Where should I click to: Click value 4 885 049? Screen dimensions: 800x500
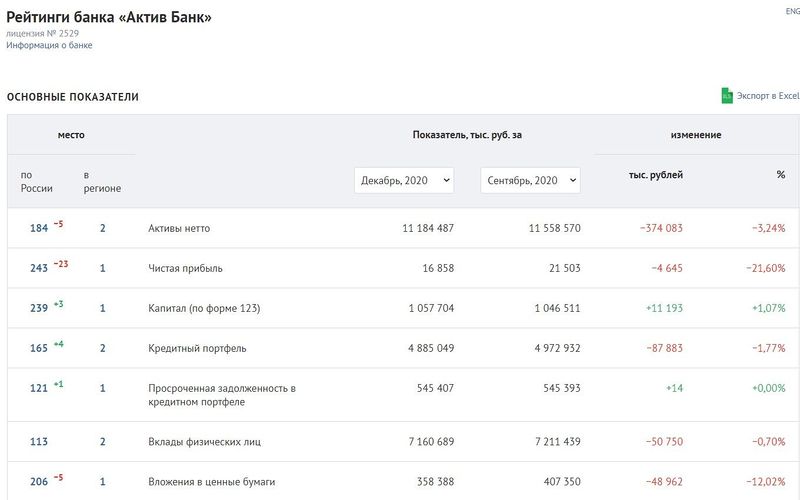click(431, 348)
